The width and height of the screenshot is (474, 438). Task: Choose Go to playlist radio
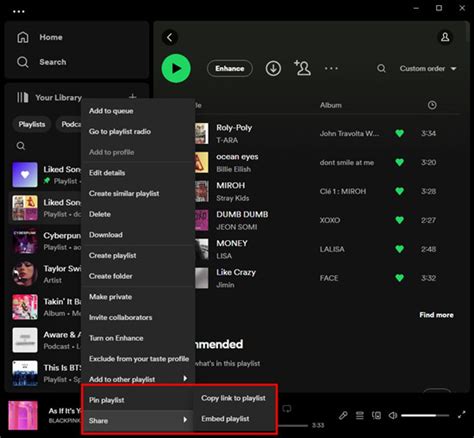(138, 131)
